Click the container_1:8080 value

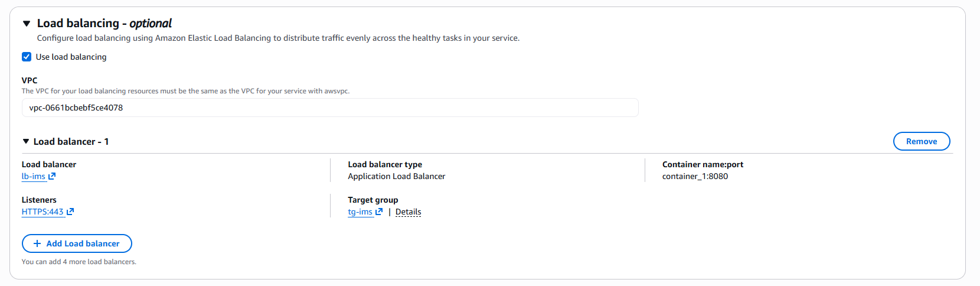695,176
